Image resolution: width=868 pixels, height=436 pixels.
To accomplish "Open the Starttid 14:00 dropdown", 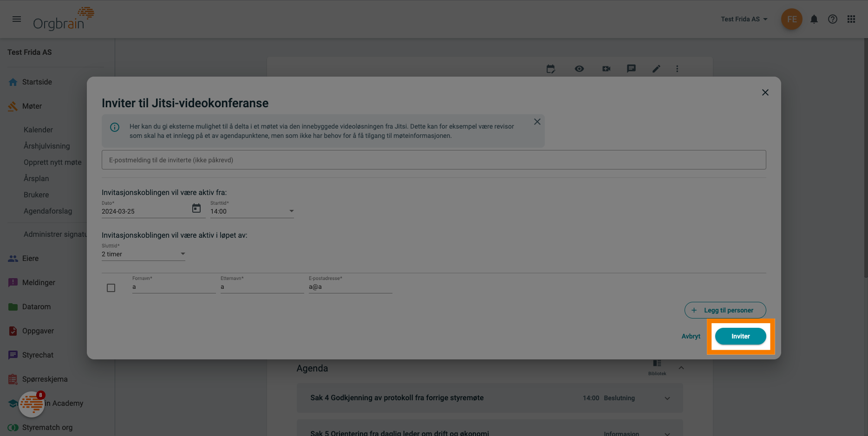I will pos(252,211).
